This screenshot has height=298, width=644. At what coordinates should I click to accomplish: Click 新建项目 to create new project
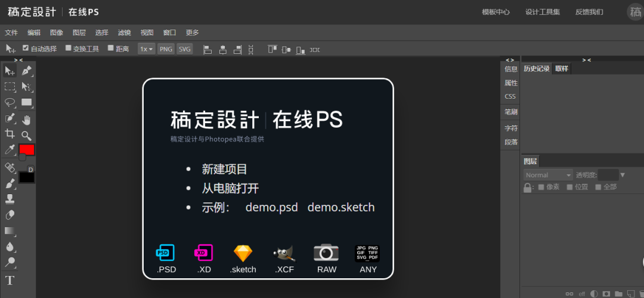coord(224,169)
